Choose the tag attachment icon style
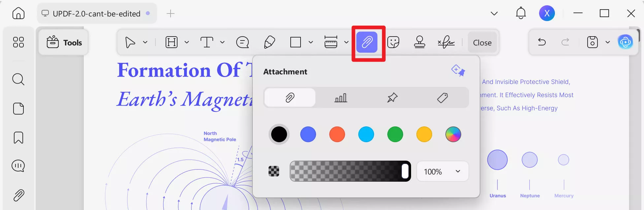This screenshot has height=210, width=644. click(442, 97)
